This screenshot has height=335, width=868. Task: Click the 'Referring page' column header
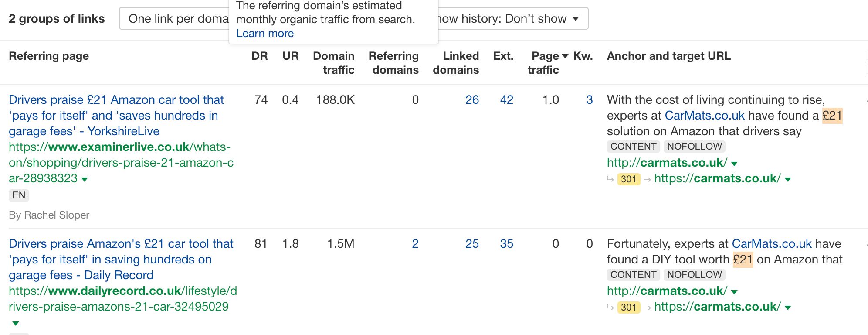48,55
